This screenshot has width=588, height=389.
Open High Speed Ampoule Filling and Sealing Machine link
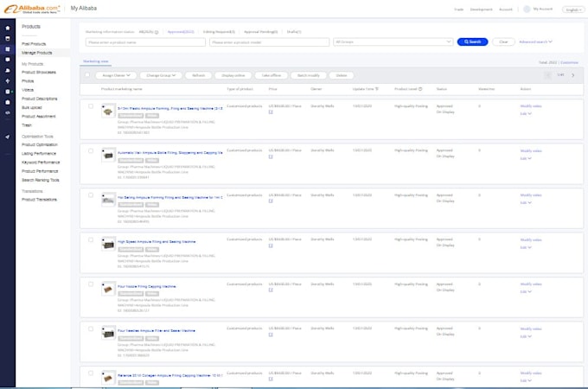pyautogui.click(x=157, y=242)
